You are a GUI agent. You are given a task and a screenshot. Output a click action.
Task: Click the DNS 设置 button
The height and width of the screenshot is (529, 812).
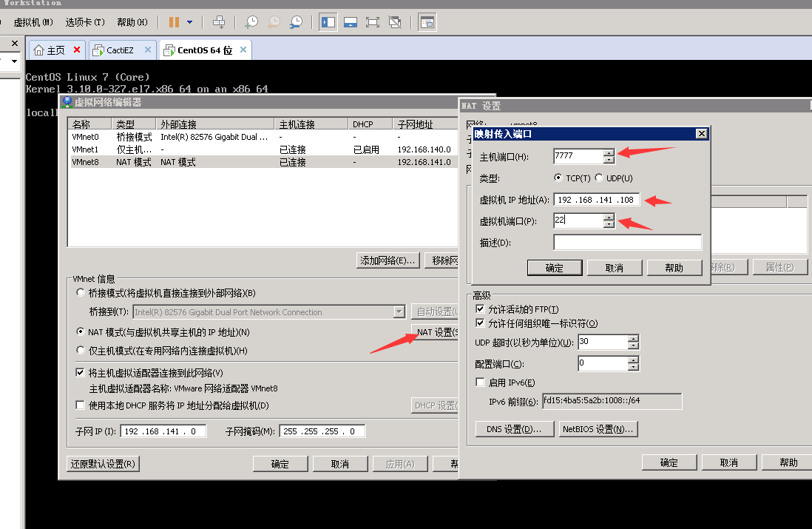point(514,429)
